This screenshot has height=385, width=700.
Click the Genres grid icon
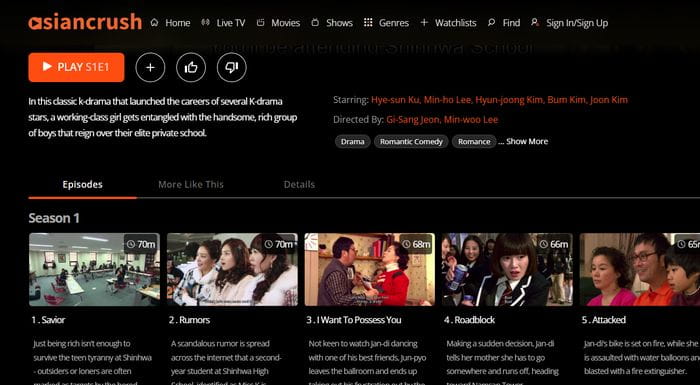pyautogui.click(x=368, y=22)
